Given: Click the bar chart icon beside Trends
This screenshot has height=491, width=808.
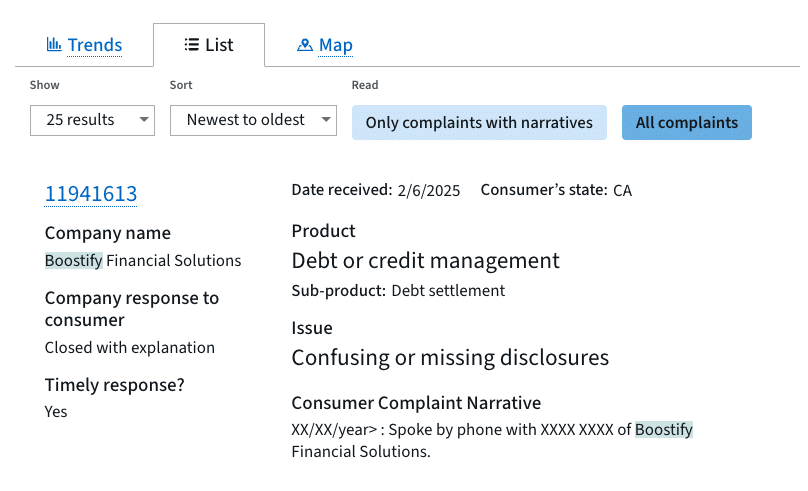Looking at the screenshot, I should 54,44.
